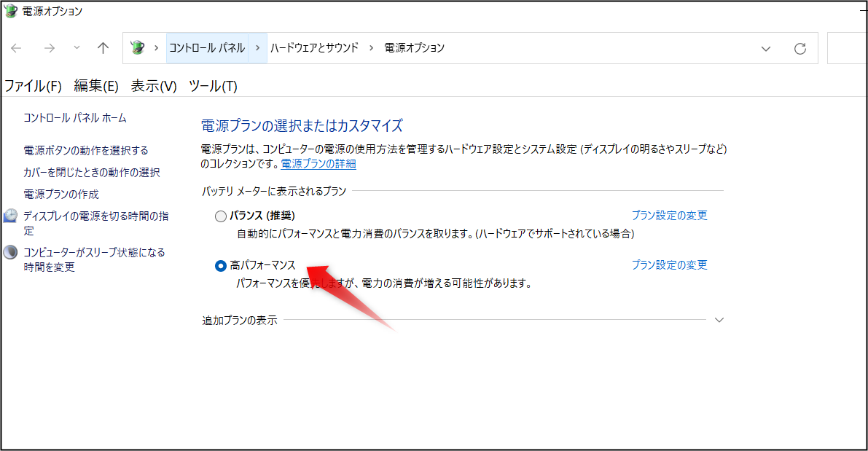Click ハードウェアとサウンド breadcrumb in address bar
Image resolution: width=868 pixels, height=451 pixels.
click(315, 47)
